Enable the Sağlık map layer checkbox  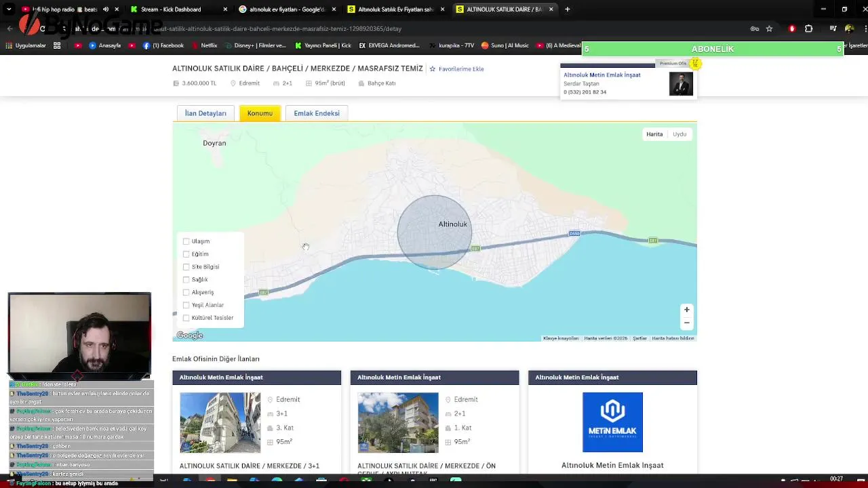coord(186,279)
